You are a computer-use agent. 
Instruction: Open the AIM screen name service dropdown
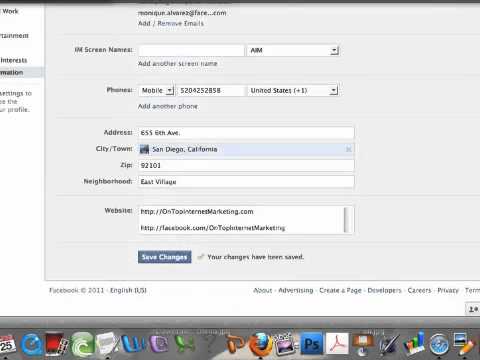coord(293,50)
